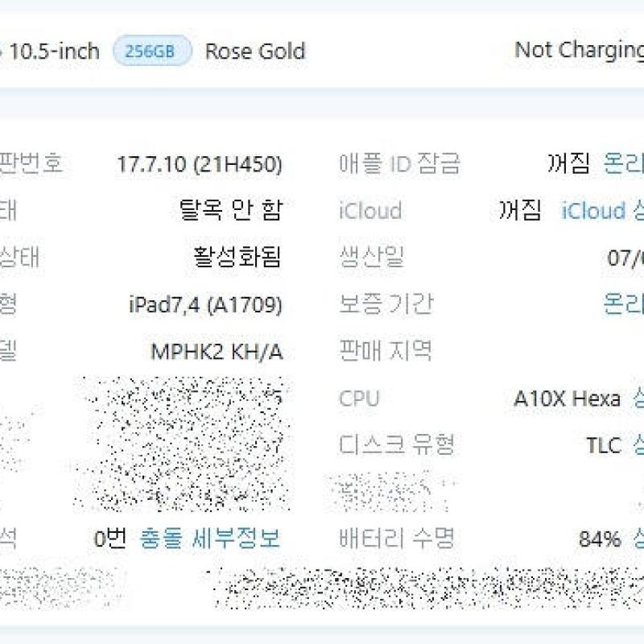The width and height of the screenshot is (644, 644).
Task: Select the 애플 ID 잠금 label
Action: [x=399, y=163]
